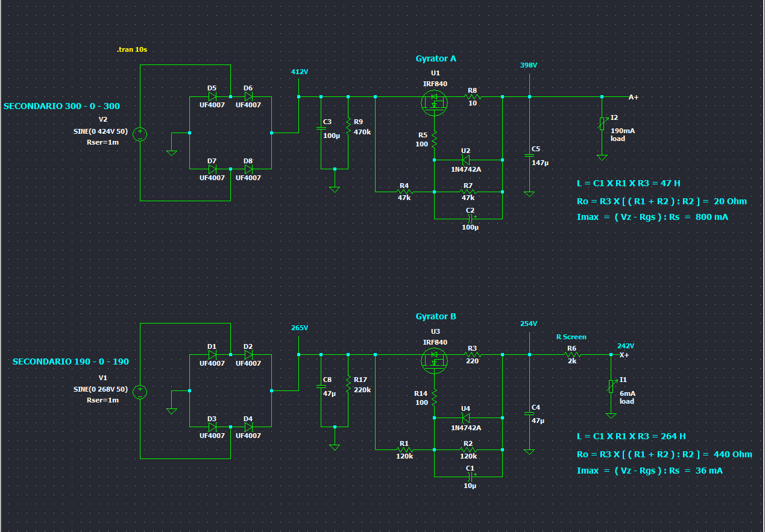Click the R6 screen resistor symbol
The width and height of the screenshot is (765, 532).
571,355
